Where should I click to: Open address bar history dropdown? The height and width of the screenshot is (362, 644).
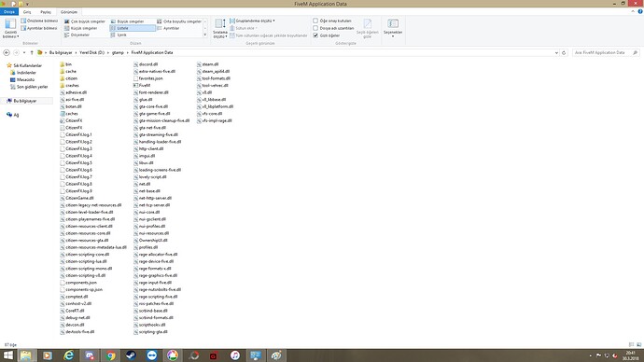click(556, 53)
